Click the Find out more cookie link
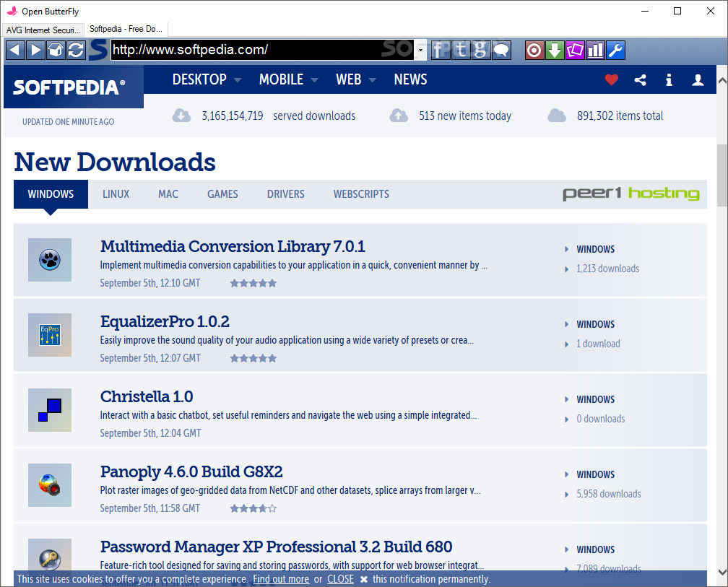Image resolution: width=728 pixels, height=587 pixels. [x=281, y=579]
